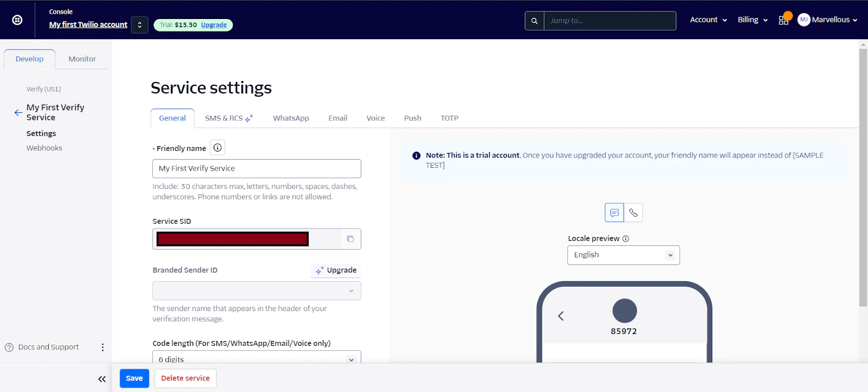
Task: Click the Twilio logo home icon
Action: [x=17, y=20]
